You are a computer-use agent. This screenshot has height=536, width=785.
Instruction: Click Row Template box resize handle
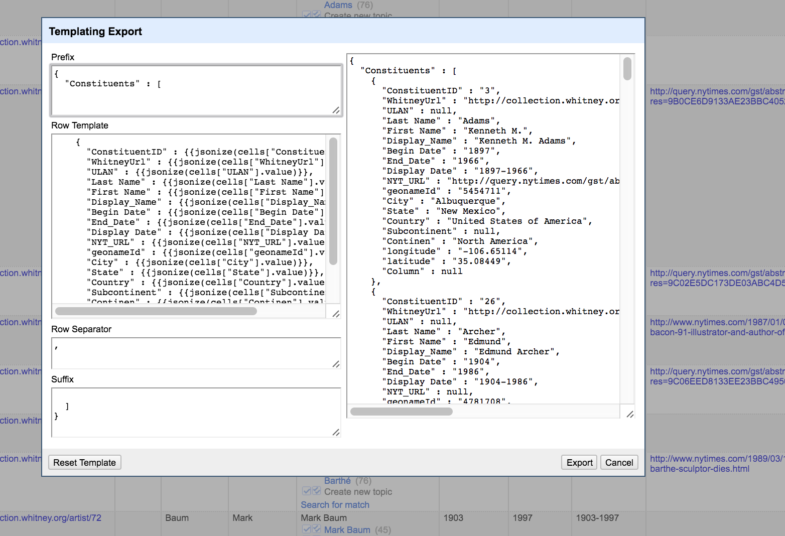click(x=335, y=313)
